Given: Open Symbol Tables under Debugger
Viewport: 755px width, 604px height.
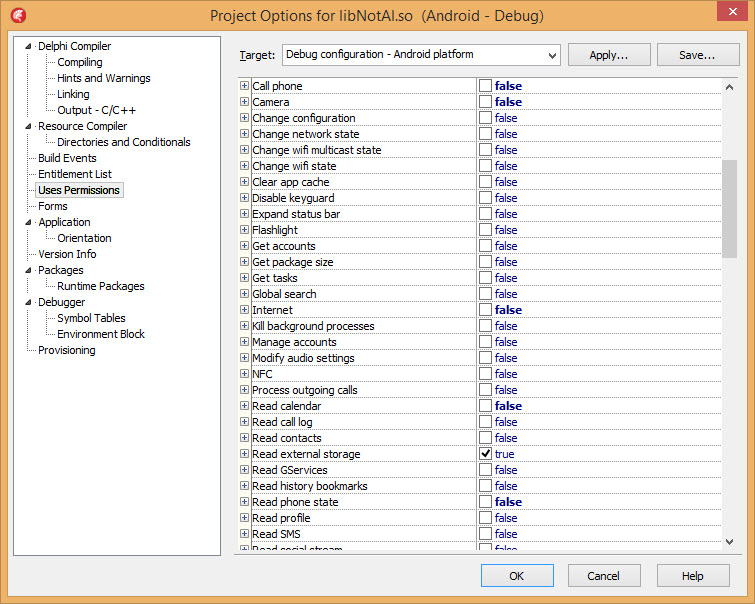Looking at the screenshot, I should pos(91,318).
